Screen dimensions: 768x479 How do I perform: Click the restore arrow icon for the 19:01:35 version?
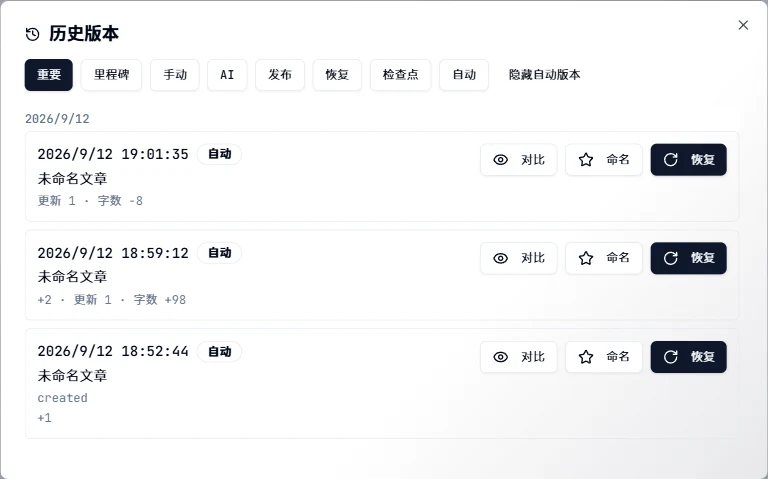coord(671,160)
